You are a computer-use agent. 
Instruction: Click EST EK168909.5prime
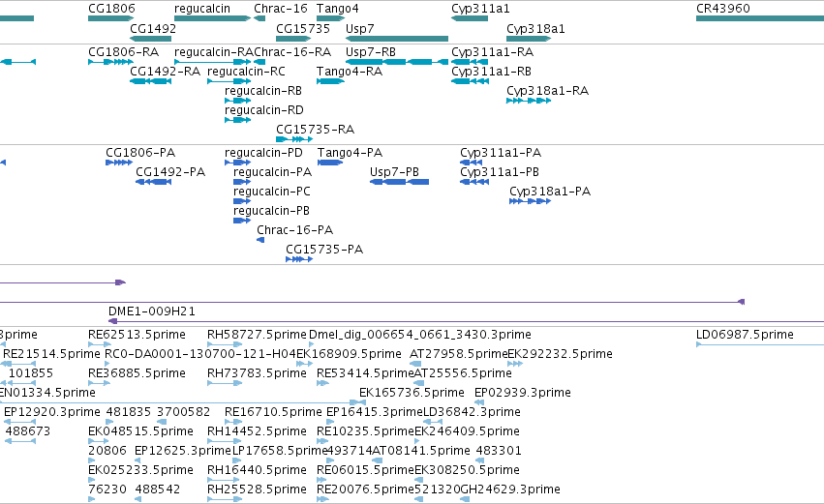(349, 354)
